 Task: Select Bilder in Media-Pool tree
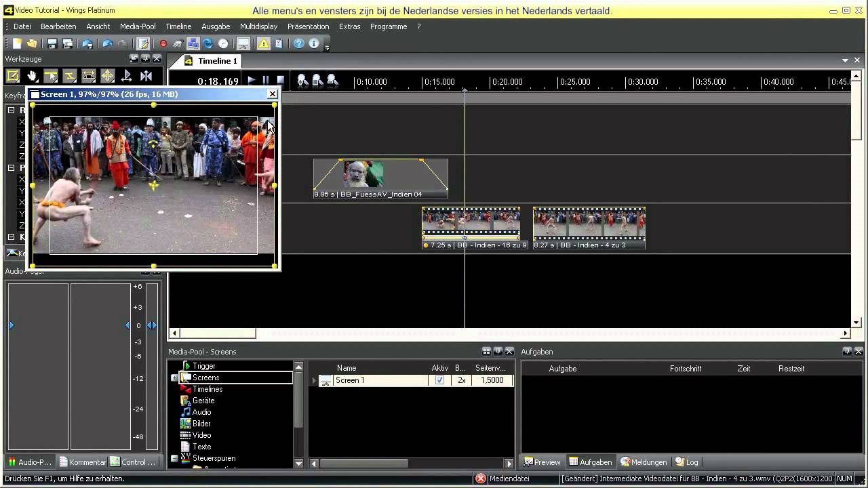tap(201, 424)
